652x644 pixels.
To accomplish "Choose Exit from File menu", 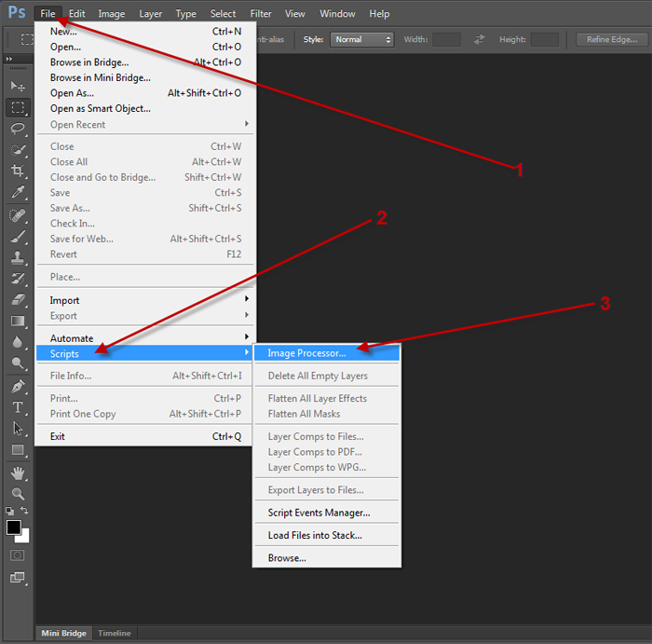I will [x=145, y=436].
